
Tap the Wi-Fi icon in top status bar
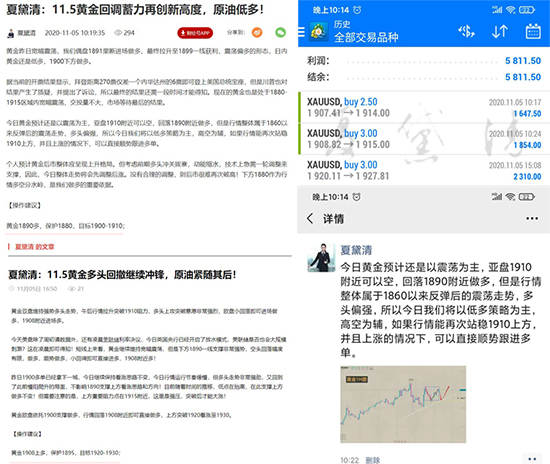[511, 10]
